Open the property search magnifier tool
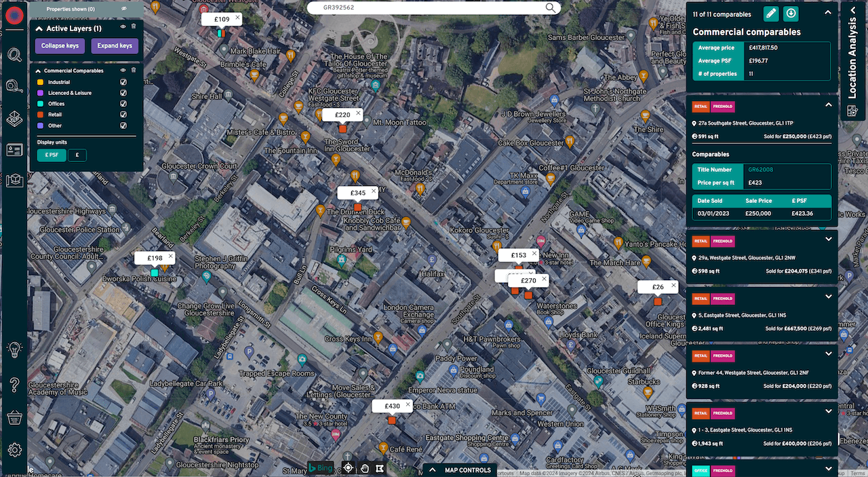 click(x=14, y=55)
